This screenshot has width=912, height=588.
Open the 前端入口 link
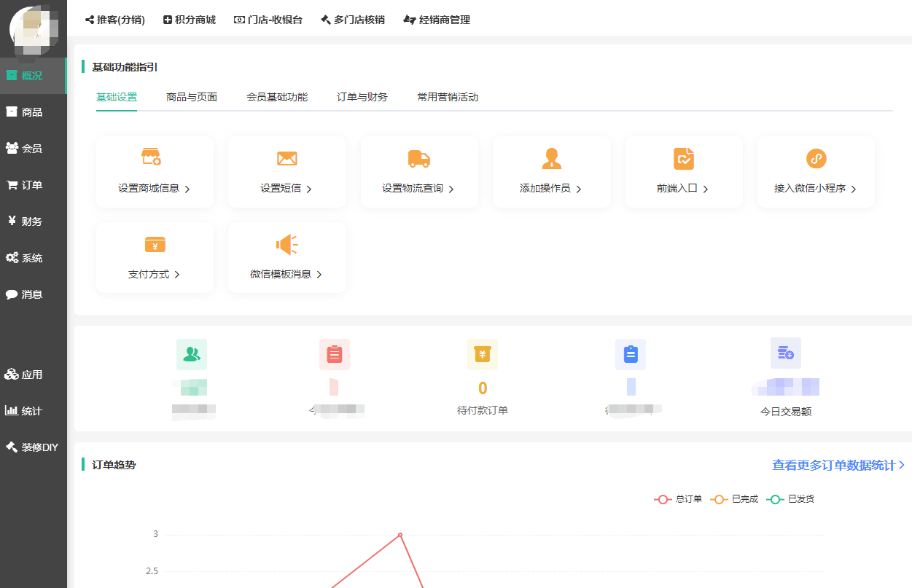coord(683,188)
